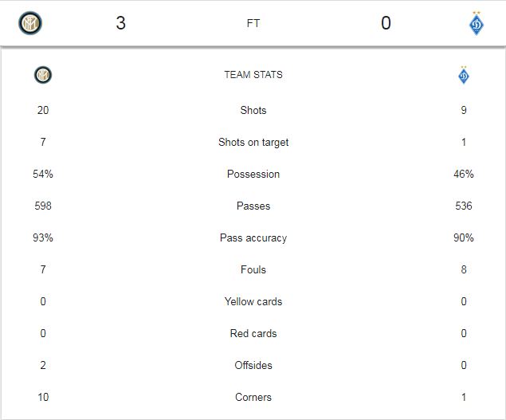The image size is (506, 420).
Task: Click the FT full-time status label
Action: 253,23
